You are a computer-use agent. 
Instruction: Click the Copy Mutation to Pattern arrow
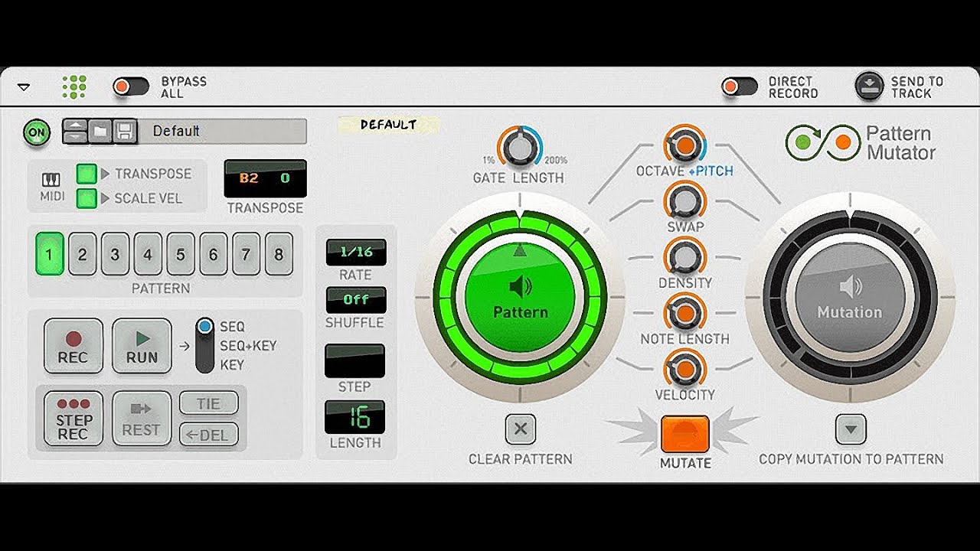tap(851, 429)
